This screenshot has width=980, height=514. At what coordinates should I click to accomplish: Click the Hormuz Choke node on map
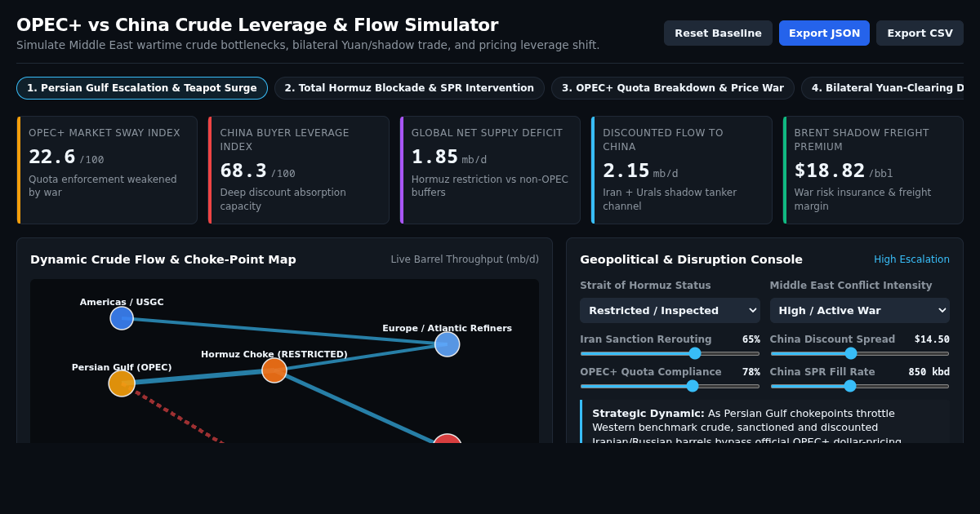(x=274, y=370)
